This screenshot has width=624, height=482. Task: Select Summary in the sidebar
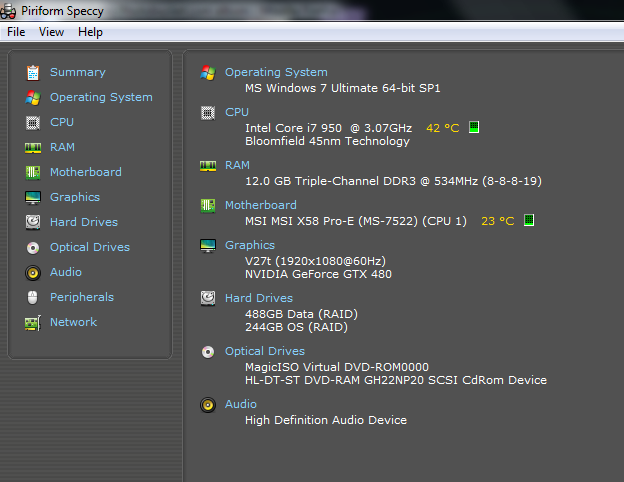(77, 72)
